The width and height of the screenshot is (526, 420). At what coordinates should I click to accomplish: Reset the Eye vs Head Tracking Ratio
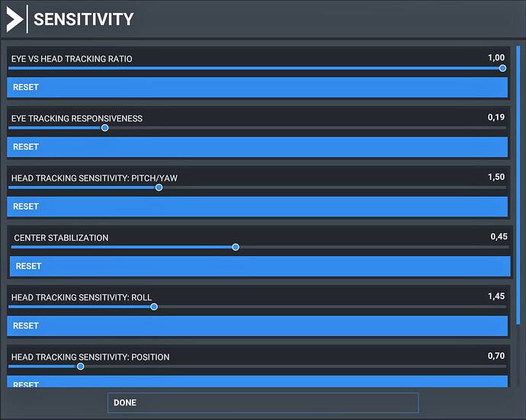point(258,87)
